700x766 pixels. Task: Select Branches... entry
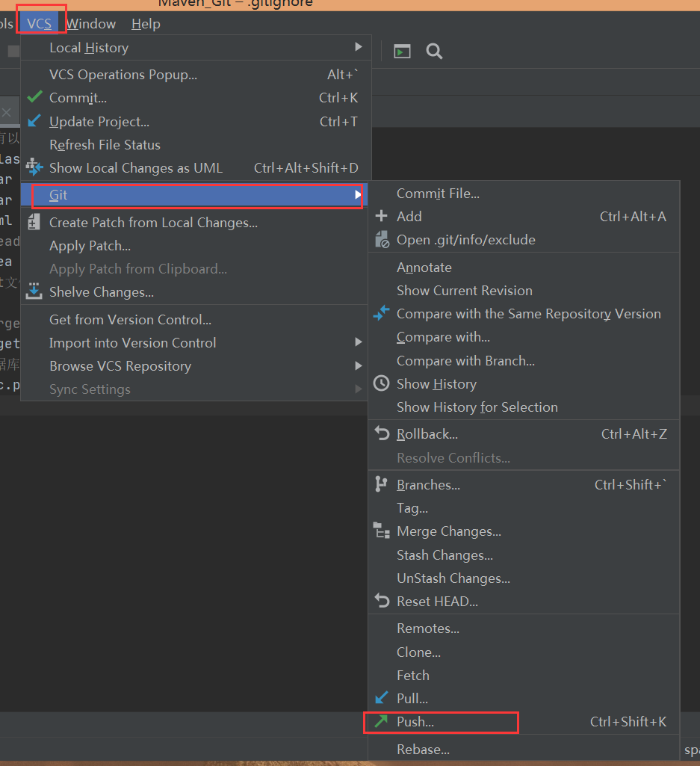[x=524, y=484]
